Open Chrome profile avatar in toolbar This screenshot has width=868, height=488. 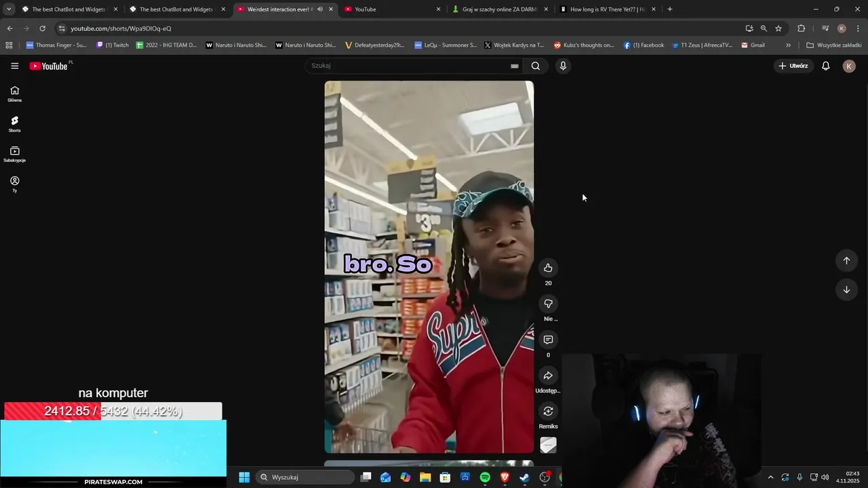click(x=842, y=28)
